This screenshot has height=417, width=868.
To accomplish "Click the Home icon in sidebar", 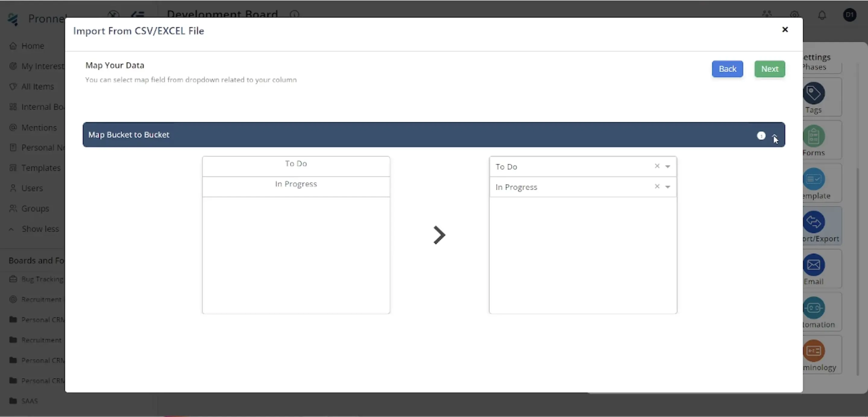I will (x=13, y=46).
